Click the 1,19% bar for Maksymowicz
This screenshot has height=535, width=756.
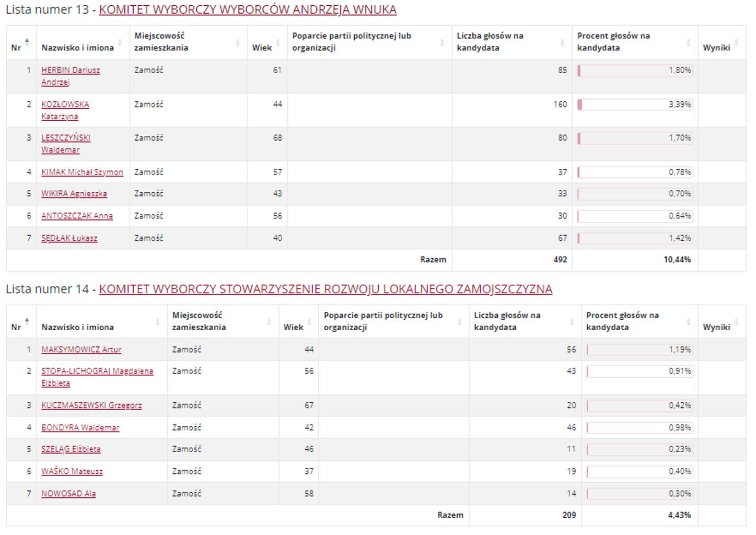pos(639,350)
